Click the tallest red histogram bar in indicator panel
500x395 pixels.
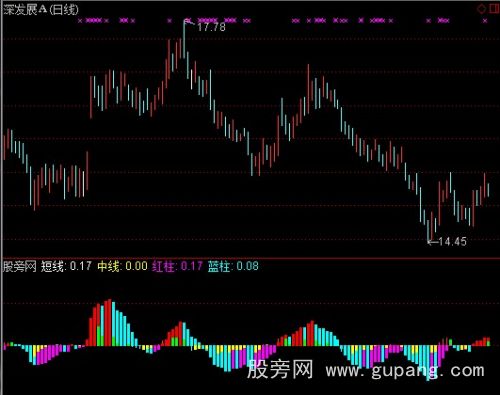[109, 323]
